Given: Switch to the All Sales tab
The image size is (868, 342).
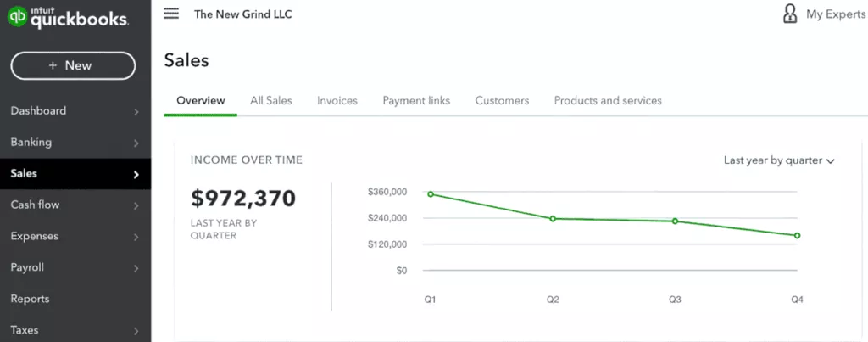Looking at the screenshot, I should click(270, 100).
